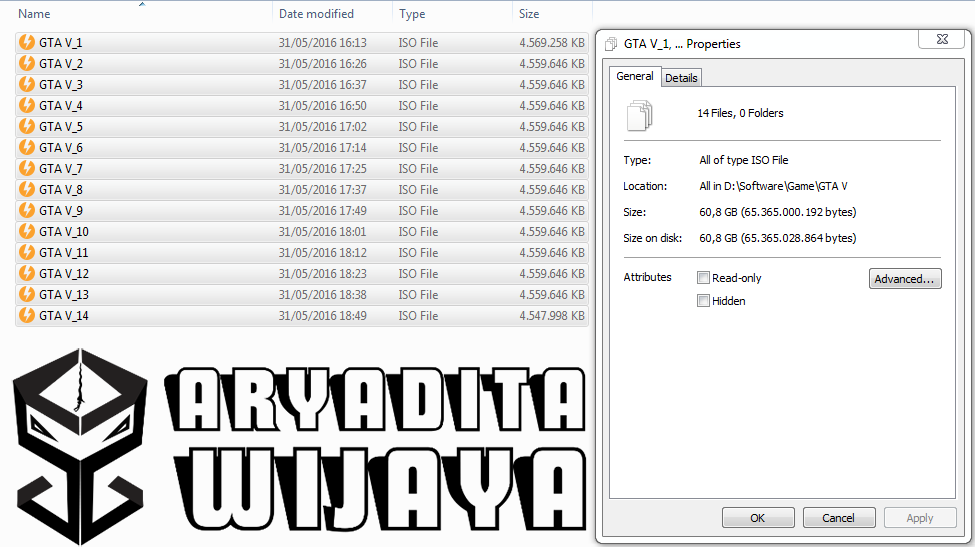The height and width of the screenshot is (547, 975).
Task: Confirm with the OK button
Action: [758, 518]
